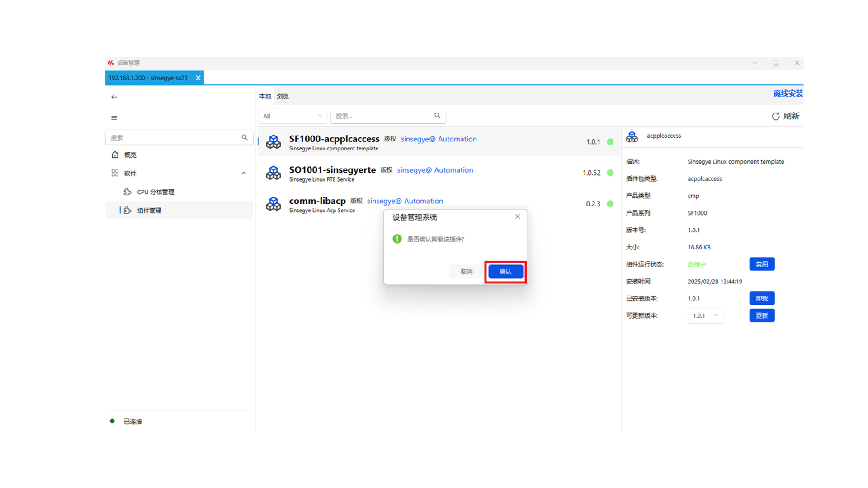Switch to the 浏览 tab
Image resolution: width=868 pixels, height=488 pixels.
[x=283, y=96]
